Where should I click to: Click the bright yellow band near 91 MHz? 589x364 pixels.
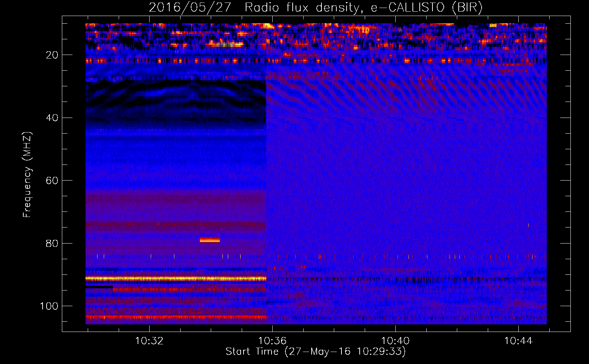point(176,278)
